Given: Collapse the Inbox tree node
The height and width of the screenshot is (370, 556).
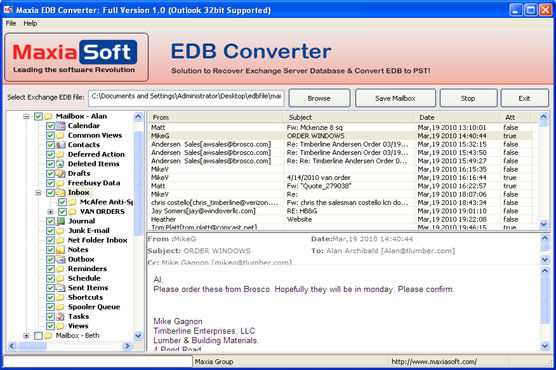Looking at the screenshot, I should click(x=38, y=193).
